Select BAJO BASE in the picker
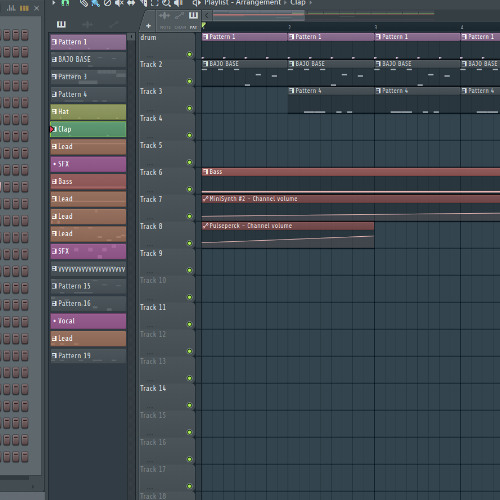 click(88, 59)
